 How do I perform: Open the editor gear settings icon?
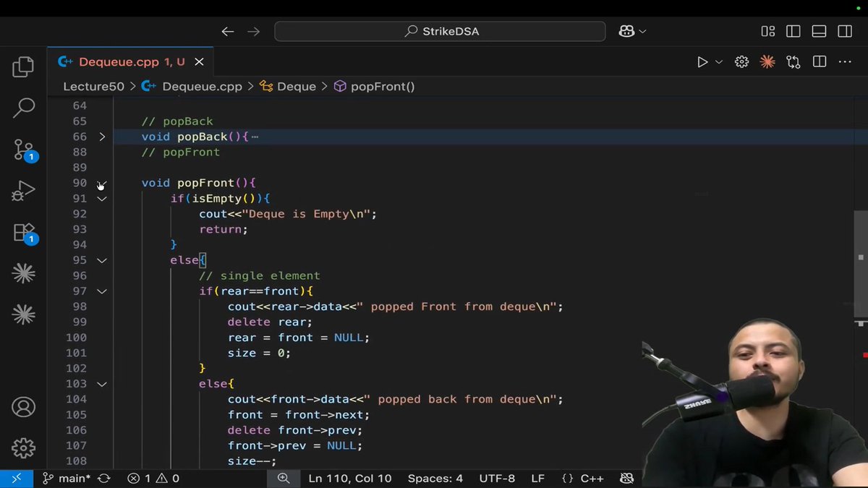(x=741, y=62)
